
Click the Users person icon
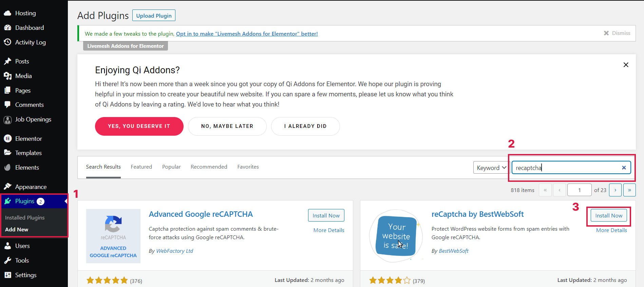pyautogui.click(x=7, y=246)
